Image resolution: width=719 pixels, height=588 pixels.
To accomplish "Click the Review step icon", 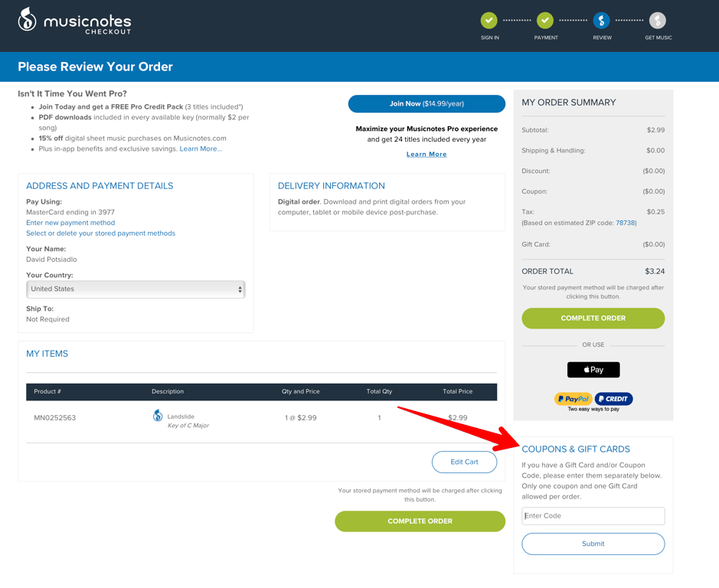I will 602,20.
